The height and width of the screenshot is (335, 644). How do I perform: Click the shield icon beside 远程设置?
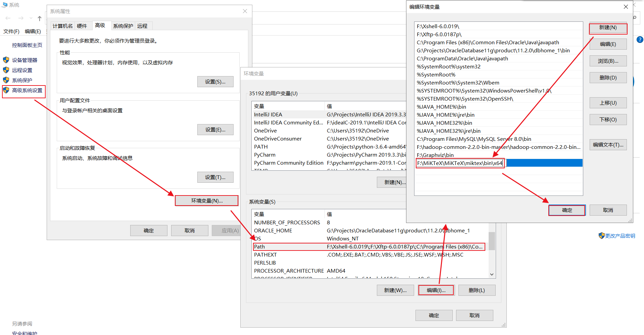click(x=6, y=70)
